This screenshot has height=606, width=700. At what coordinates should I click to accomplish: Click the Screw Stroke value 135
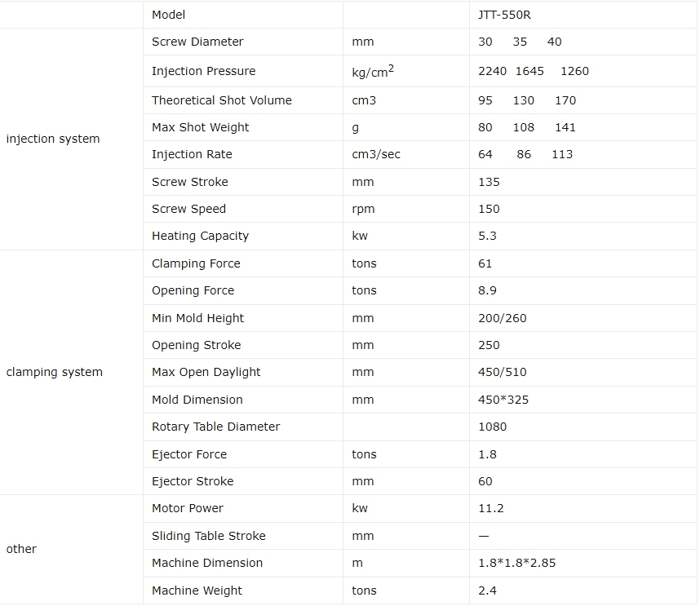[x=489, y=182]
